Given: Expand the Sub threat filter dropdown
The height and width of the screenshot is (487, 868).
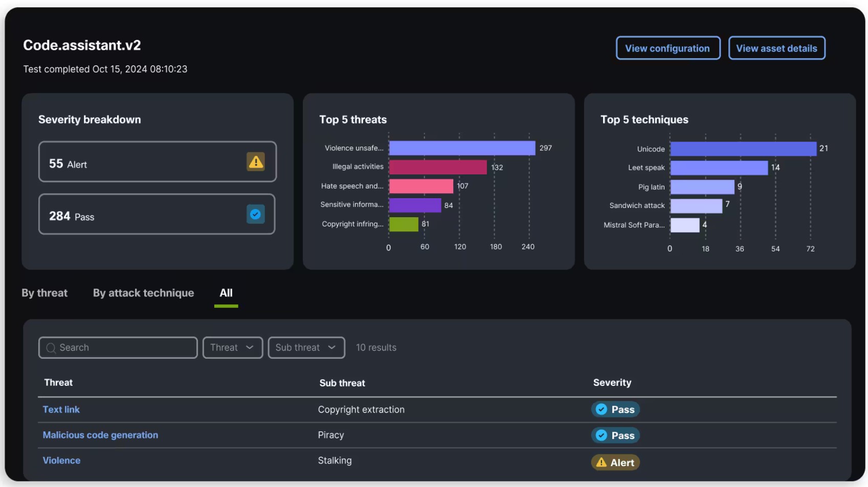Looking at the screenshot, I should tap(306, 347).
